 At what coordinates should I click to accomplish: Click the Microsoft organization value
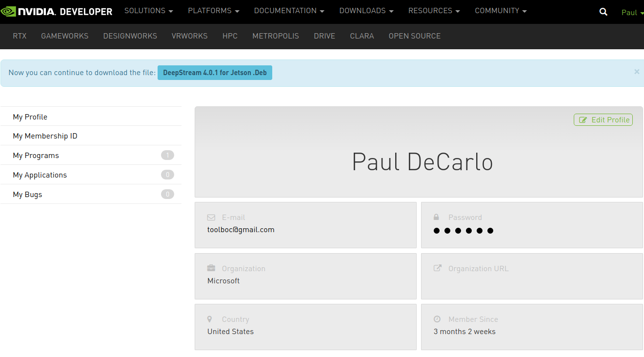[223, 281]
